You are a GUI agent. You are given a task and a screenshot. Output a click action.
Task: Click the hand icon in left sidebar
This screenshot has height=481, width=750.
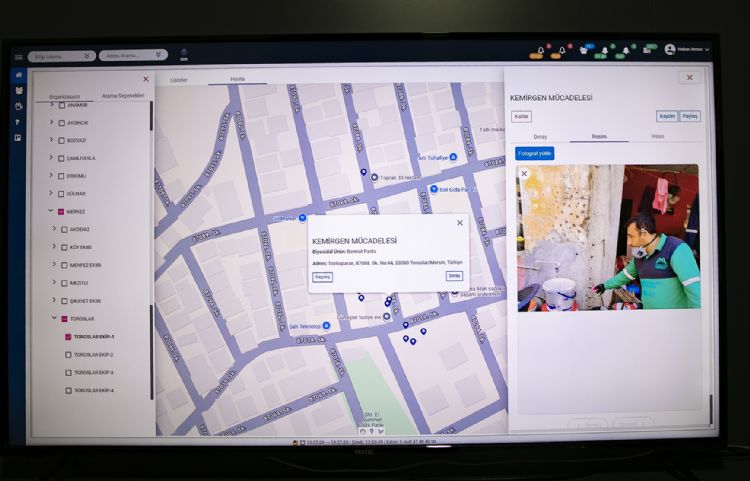[x=19, y=106]
